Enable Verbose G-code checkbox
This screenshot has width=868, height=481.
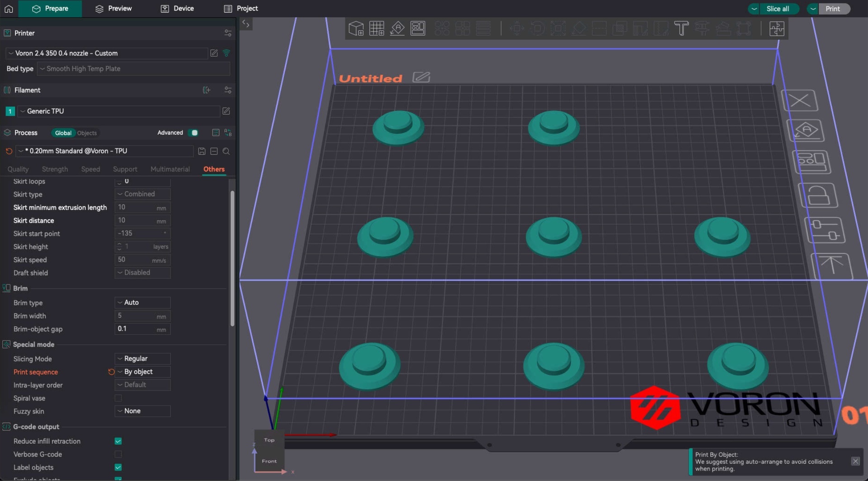pos(118,454)
